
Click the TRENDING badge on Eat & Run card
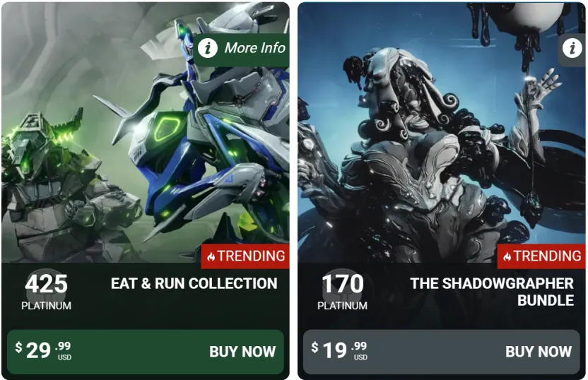click(245, 256)
